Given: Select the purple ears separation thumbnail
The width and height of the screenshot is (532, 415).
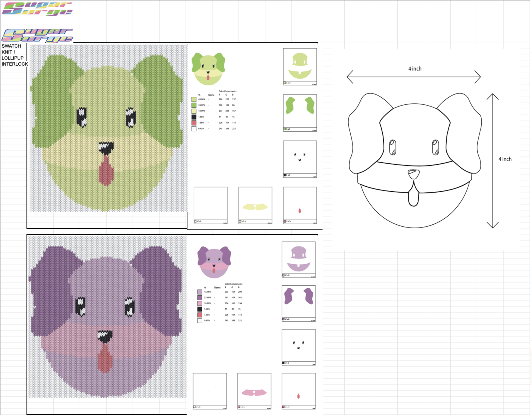Looking at the screenshot, I should pos(299,303).
